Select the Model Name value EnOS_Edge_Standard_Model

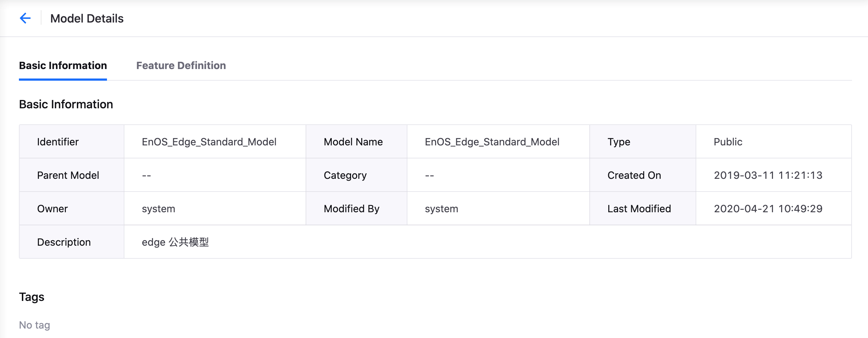pos(492,142)
